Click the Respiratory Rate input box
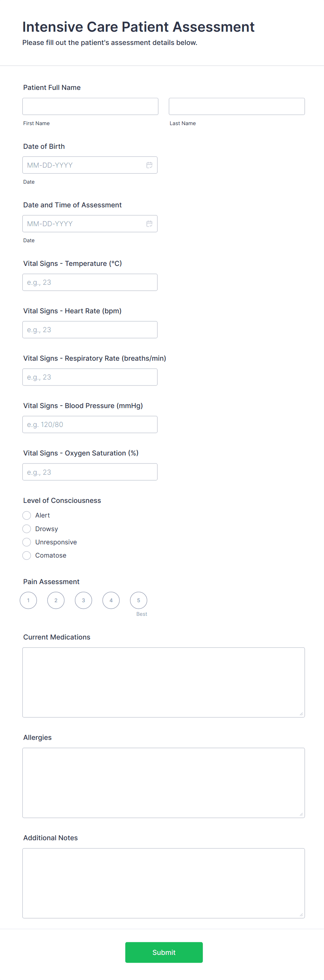Screen dimensions: 324x980 90,377
